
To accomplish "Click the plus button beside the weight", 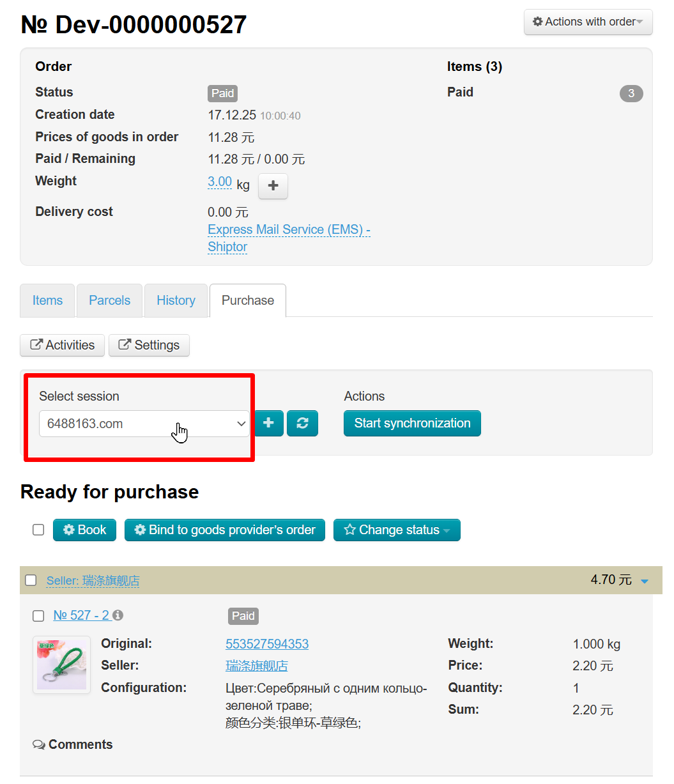I will tap(273, 186).
